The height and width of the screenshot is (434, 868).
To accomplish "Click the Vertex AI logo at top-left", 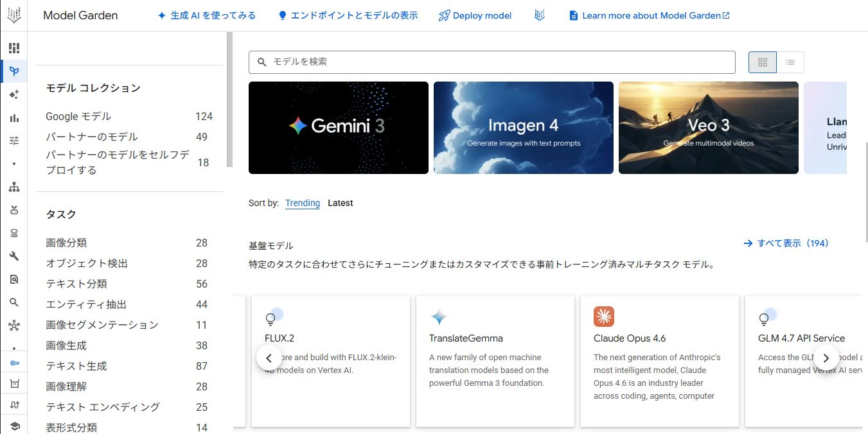I will 13,15.
